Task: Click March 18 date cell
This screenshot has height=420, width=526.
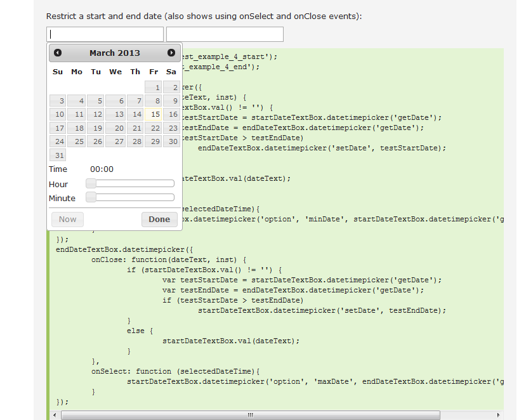Action: coord(76,128)
